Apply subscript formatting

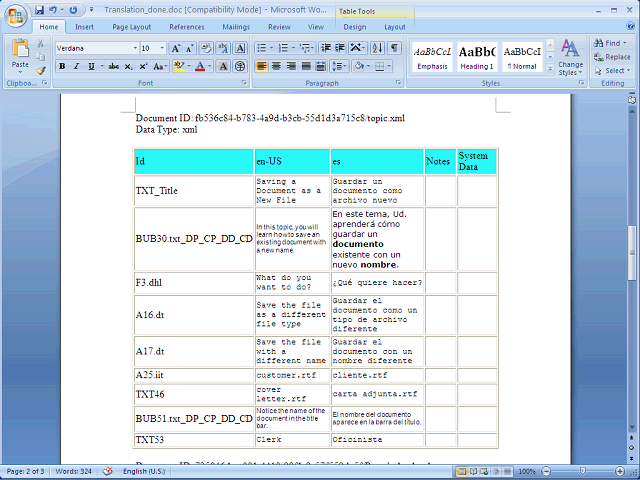coord(128,66)
